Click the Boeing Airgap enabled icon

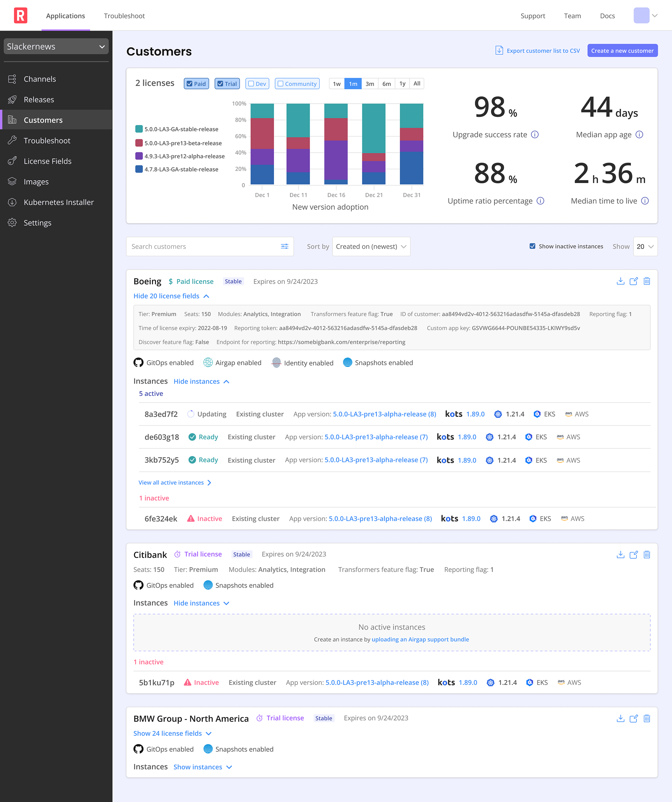point(208,362)
